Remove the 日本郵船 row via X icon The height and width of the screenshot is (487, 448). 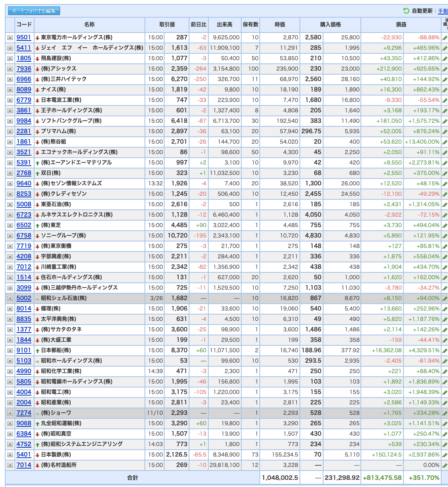[x=10, y=351]
